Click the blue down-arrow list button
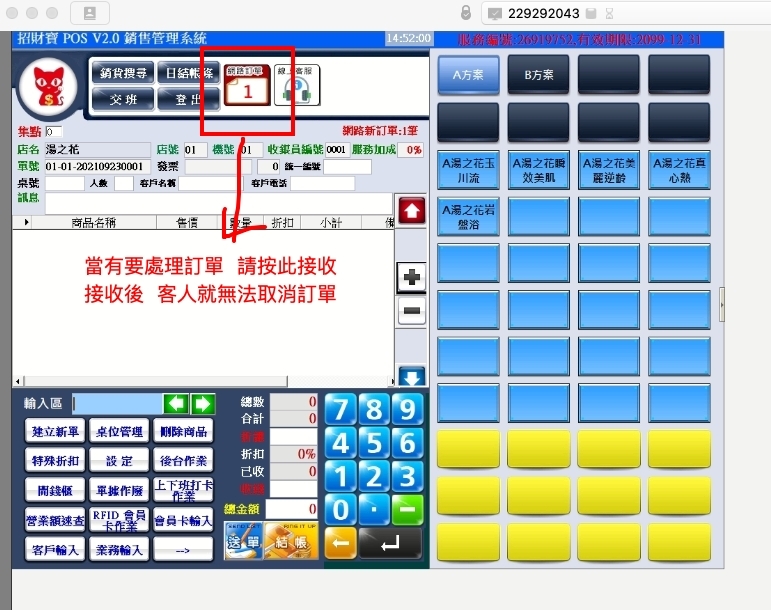 point(412,377)
